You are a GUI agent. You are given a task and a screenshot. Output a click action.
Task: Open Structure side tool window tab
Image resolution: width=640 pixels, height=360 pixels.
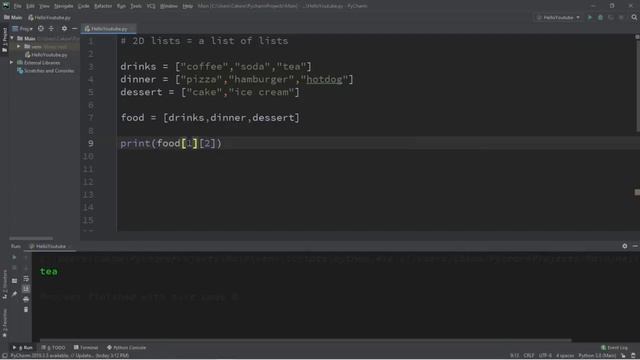4,284
